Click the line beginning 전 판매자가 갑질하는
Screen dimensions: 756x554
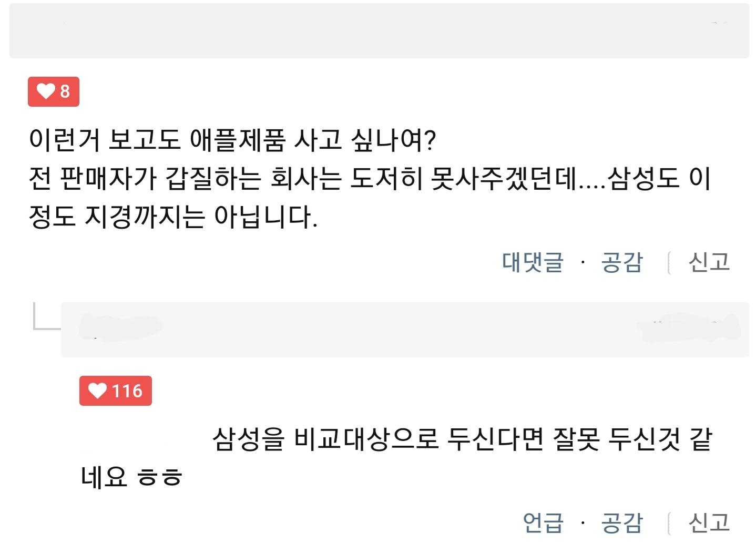coord(368,178)
